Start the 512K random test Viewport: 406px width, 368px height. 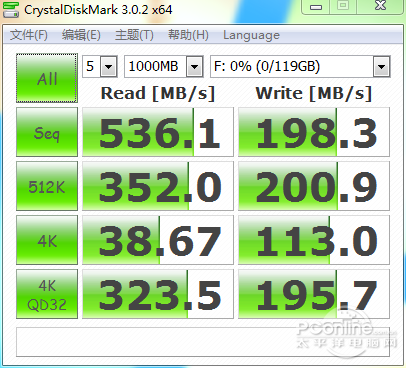pos(47,186)
